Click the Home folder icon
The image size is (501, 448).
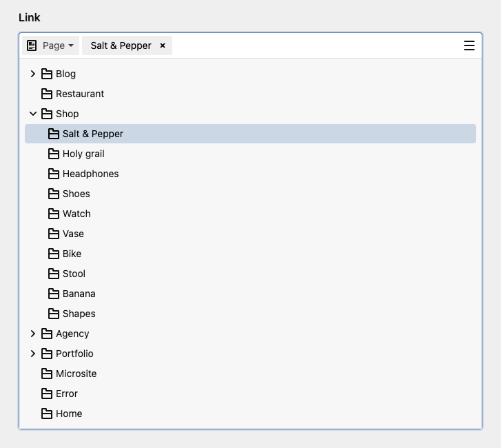47,414
